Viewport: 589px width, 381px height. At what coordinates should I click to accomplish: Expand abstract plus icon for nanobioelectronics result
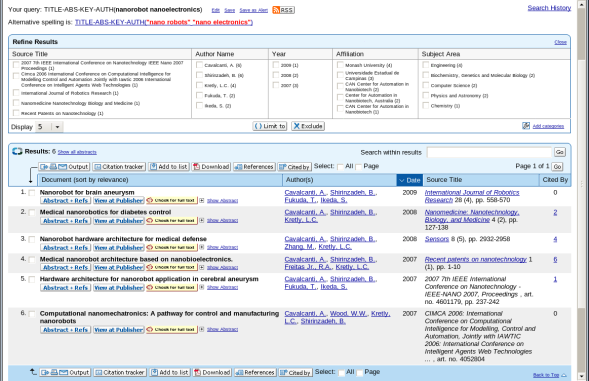click(x=202, y=267)
